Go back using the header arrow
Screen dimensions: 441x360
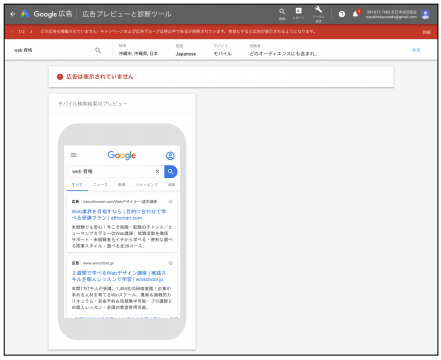(13, 14)
